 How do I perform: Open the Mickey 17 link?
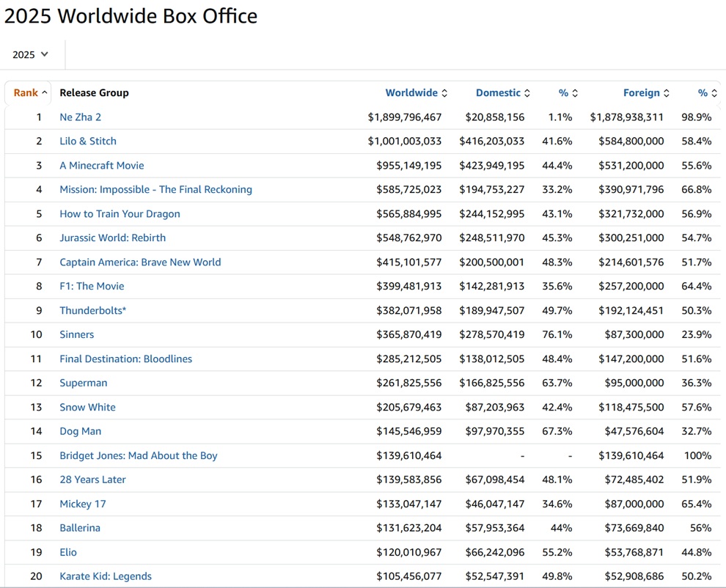point(83,504)
